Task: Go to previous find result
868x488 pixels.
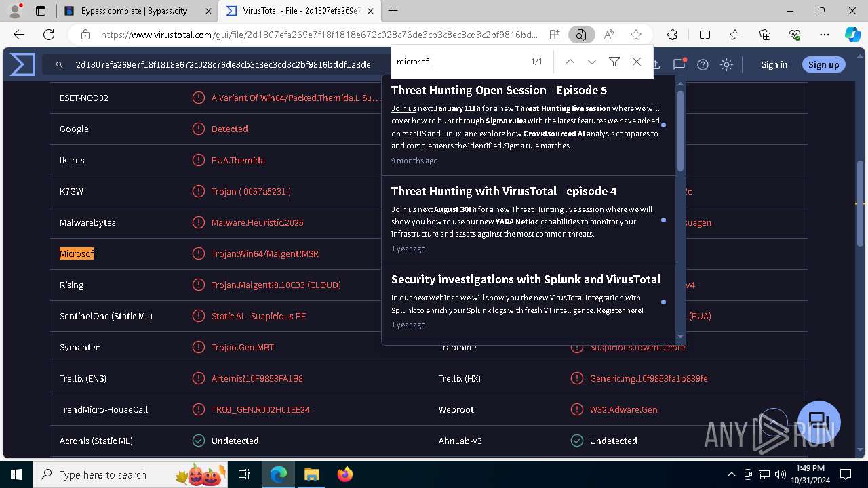Action: [570, 62]
